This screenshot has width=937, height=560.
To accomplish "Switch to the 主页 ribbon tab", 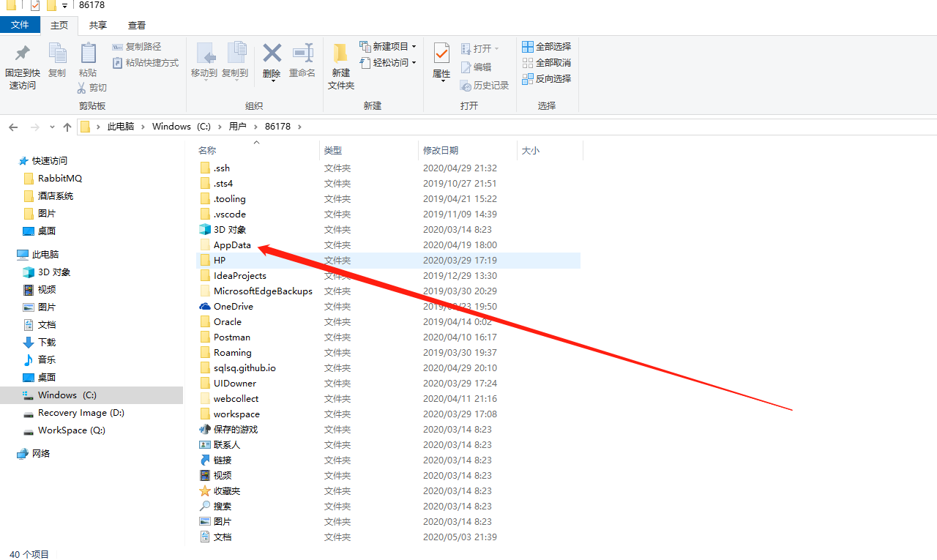I will tap(59, 25).
